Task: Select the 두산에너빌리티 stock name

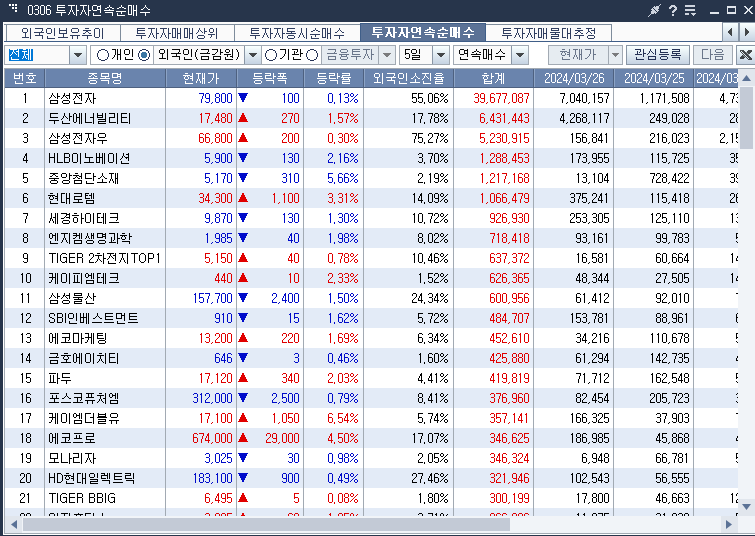Action: [90, 118]
